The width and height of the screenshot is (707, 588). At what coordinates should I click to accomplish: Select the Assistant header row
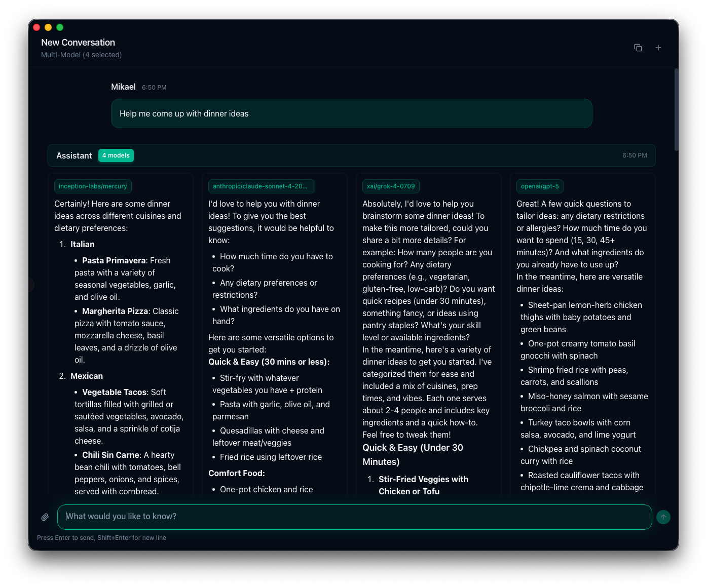74,155
